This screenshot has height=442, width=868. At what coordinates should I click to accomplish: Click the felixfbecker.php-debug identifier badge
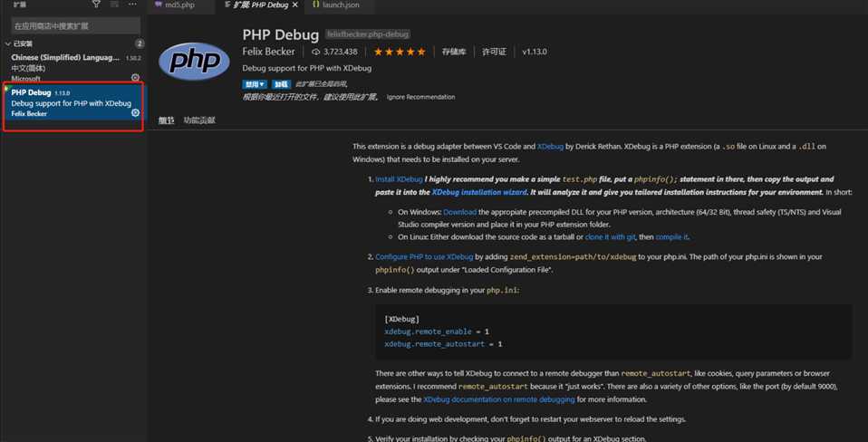click(x=368, y=34)
